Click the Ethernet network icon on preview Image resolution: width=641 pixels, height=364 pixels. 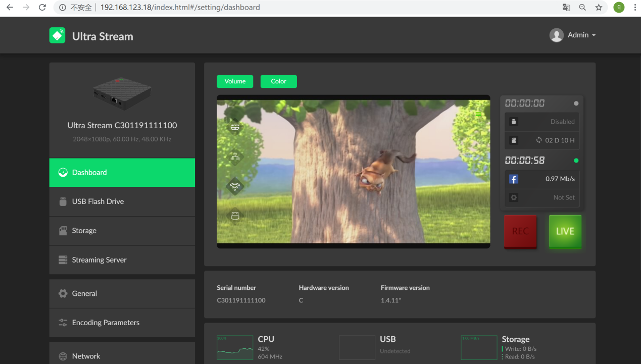coord(234,157)
